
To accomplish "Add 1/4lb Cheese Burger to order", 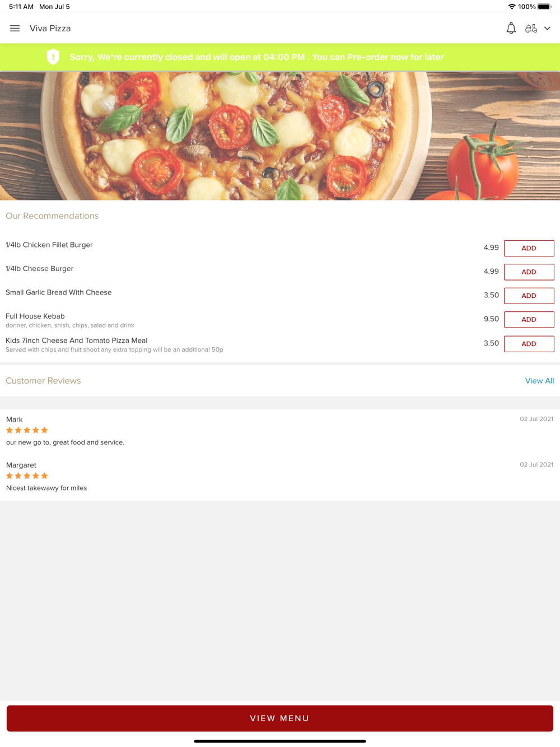I will (529, 272).
